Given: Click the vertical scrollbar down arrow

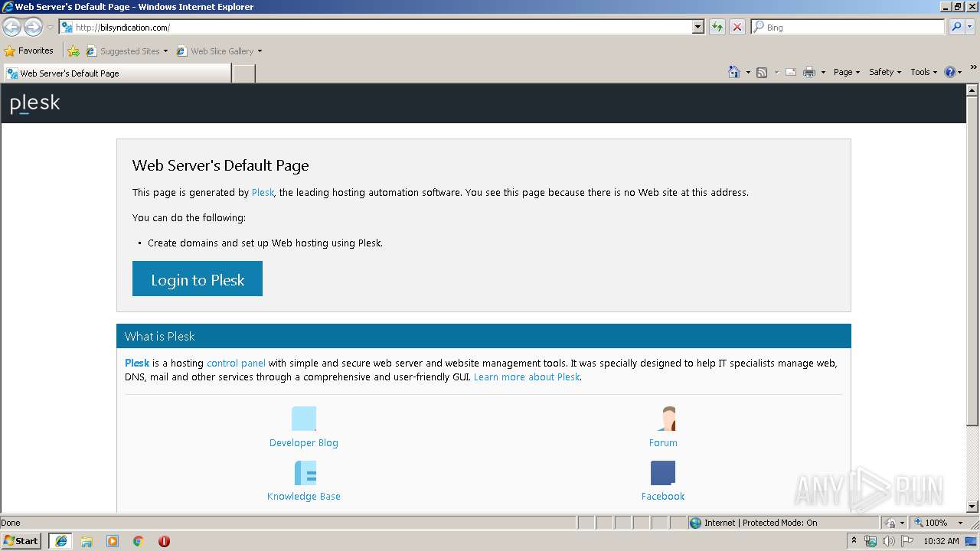Looking at the screenshot, I should pyautogui.click(x=972, y=507).
